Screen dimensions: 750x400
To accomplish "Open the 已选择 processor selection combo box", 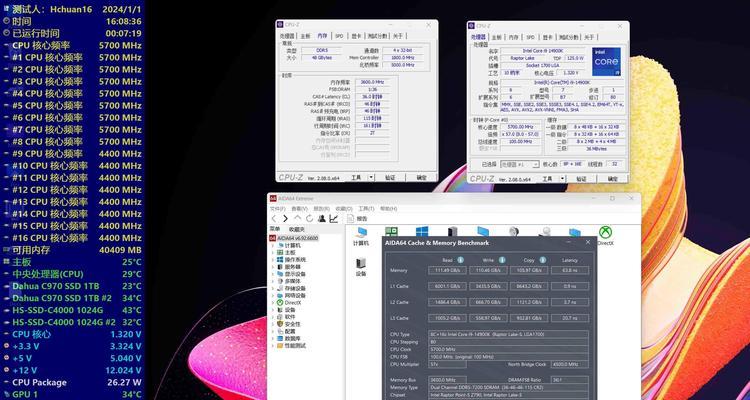I will click(519, 164).
